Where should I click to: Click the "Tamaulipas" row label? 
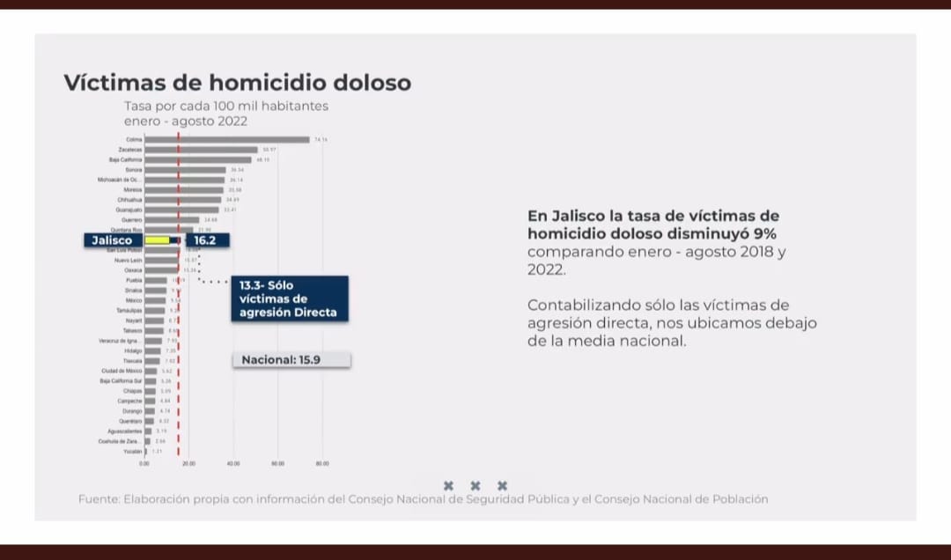point(129,311)
